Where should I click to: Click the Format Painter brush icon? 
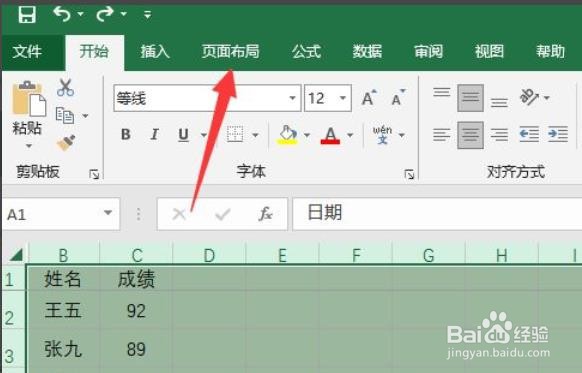coord(66,143)
